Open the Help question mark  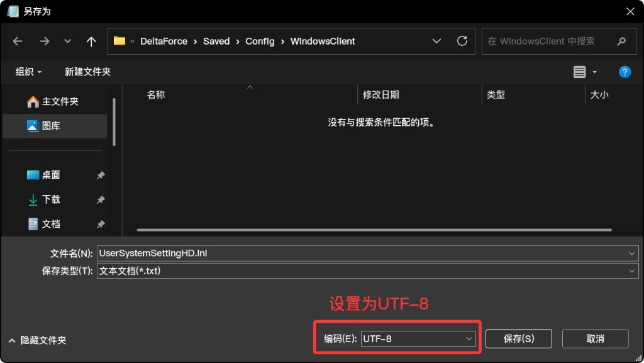tap(625, 71)
